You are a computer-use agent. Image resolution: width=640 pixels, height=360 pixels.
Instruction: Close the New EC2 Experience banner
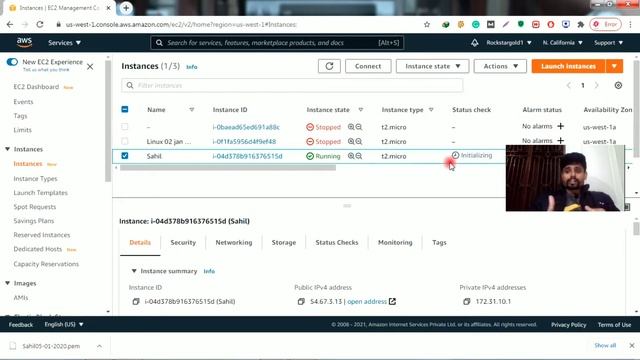pyautogui.click(x=90, y=67)
